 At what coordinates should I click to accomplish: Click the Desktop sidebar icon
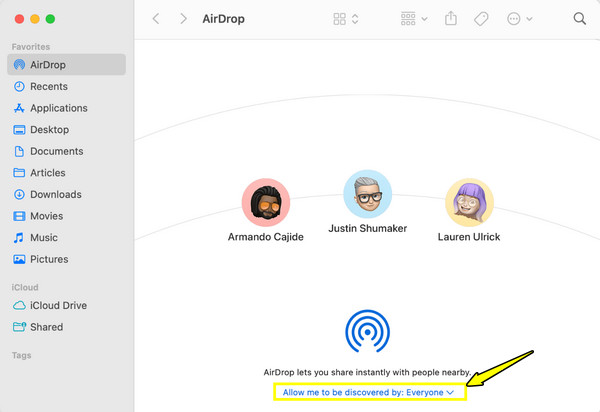click(19, 130)
